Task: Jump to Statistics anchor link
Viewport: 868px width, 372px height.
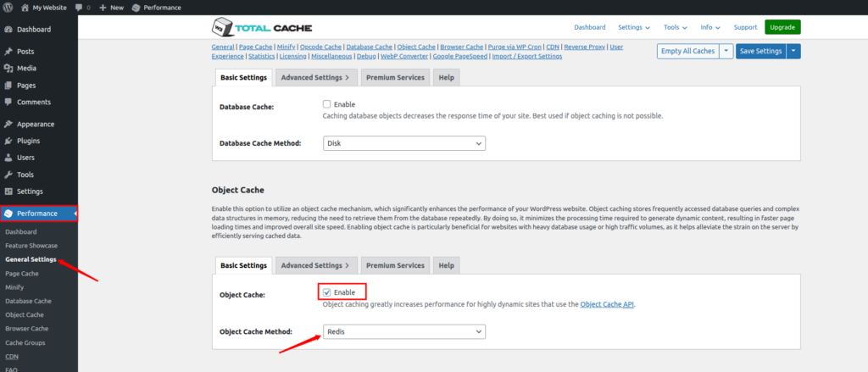Action: pos(261,56)
